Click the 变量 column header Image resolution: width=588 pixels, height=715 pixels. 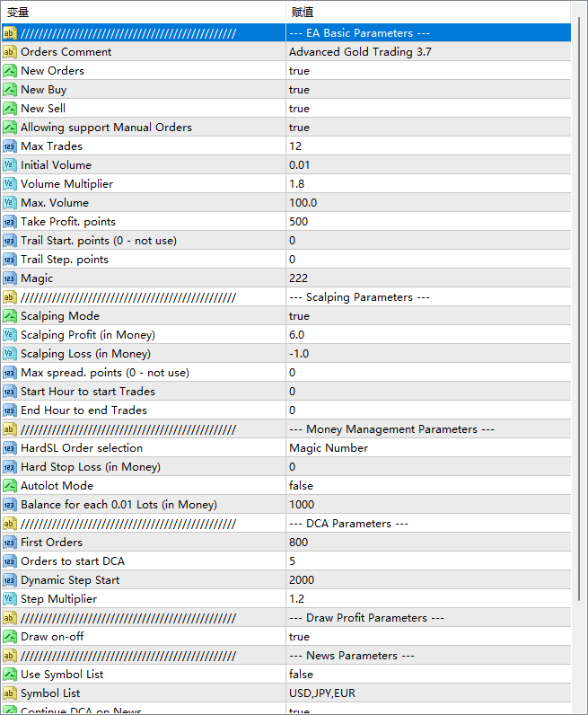click(144, 13)
